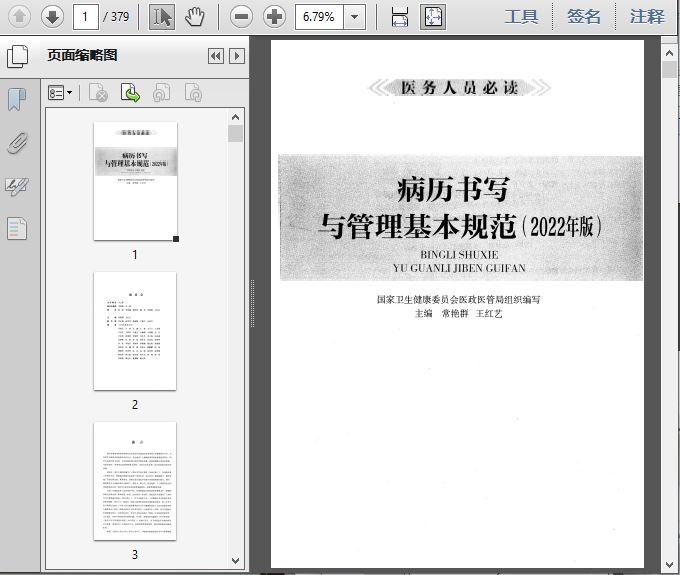Viewport: 680px width, 575px height.
Task: Click the pane splitter grip handle
Action: click(252, 304)
